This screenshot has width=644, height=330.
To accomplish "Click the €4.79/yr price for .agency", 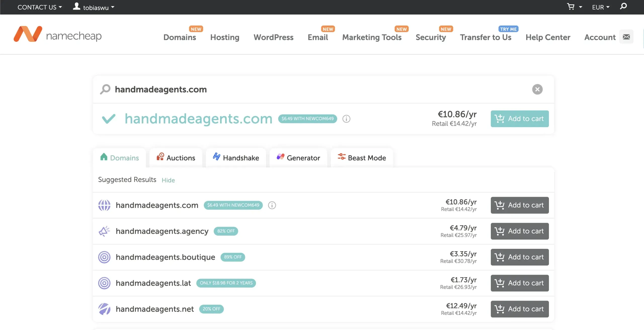I will coord(463,228).
